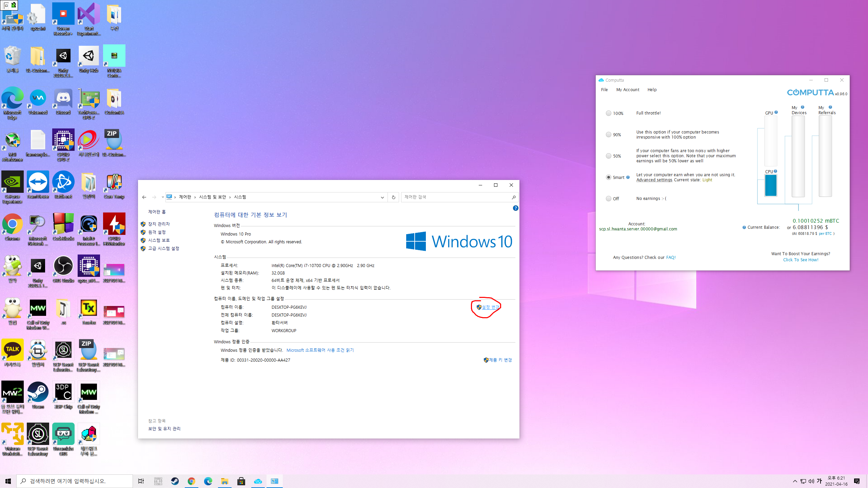This screenshot has width=868, height=488.
Task: Click the Windows taskbar search box
Action: (x=75, y=481)
